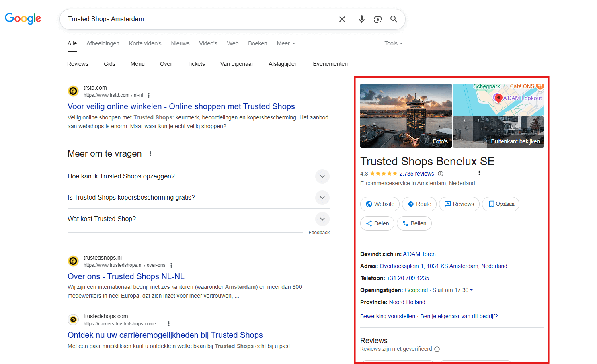Open the Foto's tower photo thumbnail
Screen dimensions: 597x364
[x=406, y=116]
